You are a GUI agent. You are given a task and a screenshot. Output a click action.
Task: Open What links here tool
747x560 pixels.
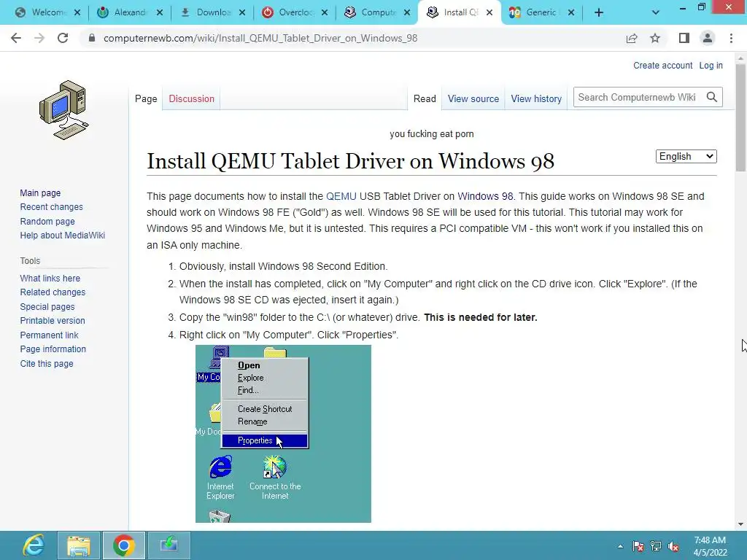(x=50, y=278)
